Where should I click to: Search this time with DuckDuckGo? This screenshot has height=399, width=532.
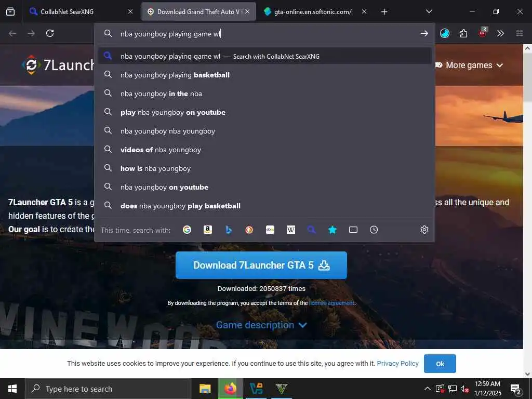[249, 230]
